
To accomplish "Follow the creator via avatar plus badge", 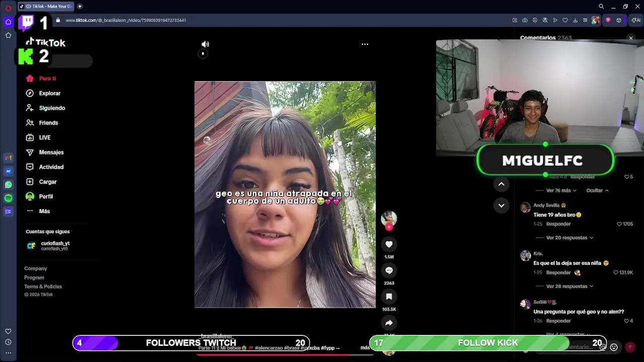I will (389, 227).
